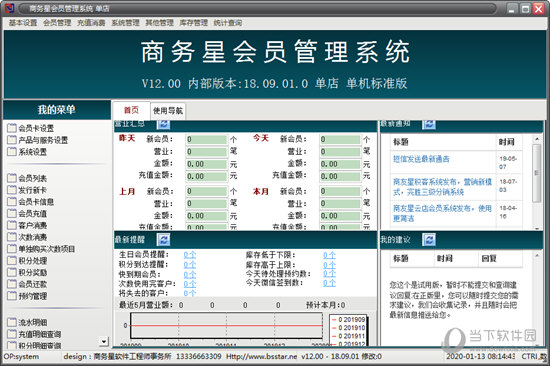Open the 商友星云店会员系统发布 notice link
This screenshot has height=366, width=550.
pos(442,213)
